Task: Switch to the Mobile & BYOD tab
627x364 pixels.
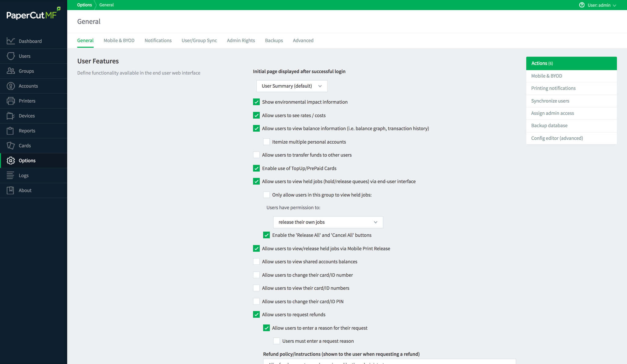Action: (119, 40)
